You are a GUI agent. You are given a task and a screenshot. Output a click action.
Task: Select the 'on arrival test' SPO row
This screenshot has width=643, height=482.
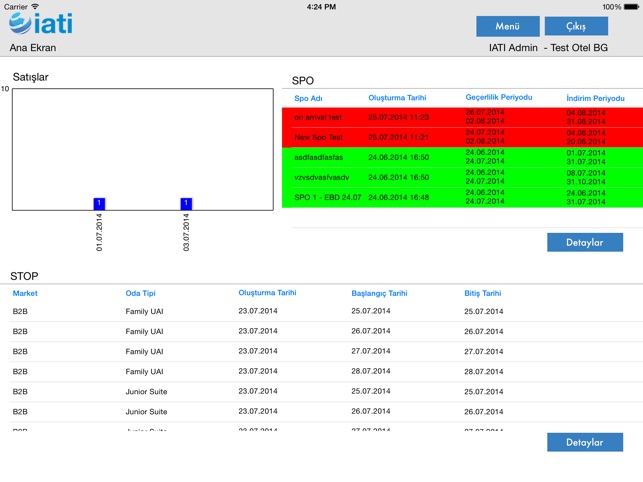coord(462,117)
